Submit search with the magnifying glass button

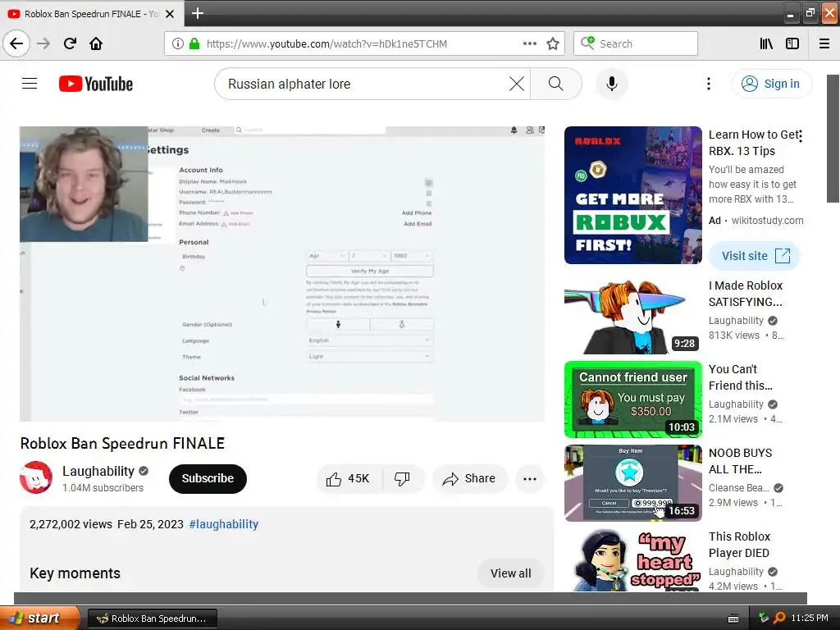coord(556,84)
